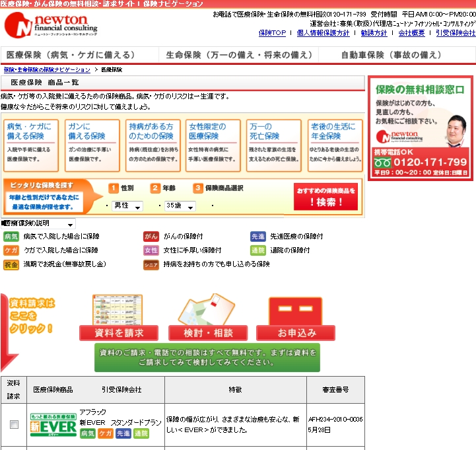Click the Newton financial consulting logo
476x450 pixels.
coord(51,25)
